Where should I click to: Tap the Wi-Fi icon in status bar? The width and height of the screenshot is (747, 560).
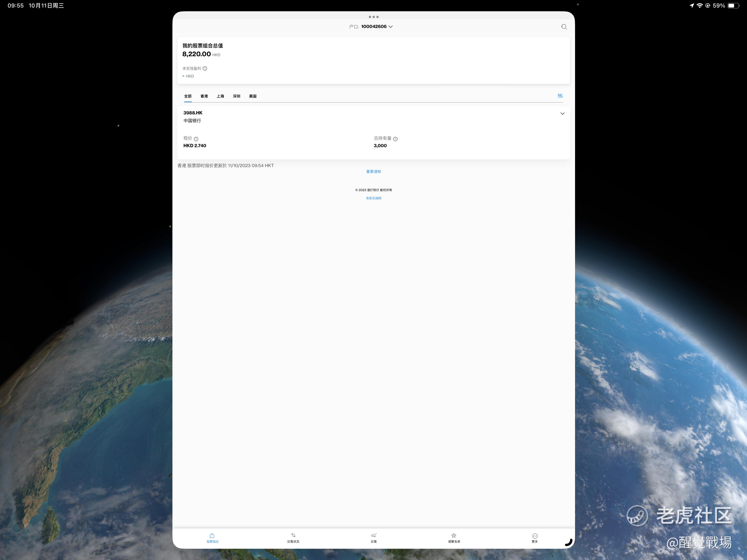point(699,5)
